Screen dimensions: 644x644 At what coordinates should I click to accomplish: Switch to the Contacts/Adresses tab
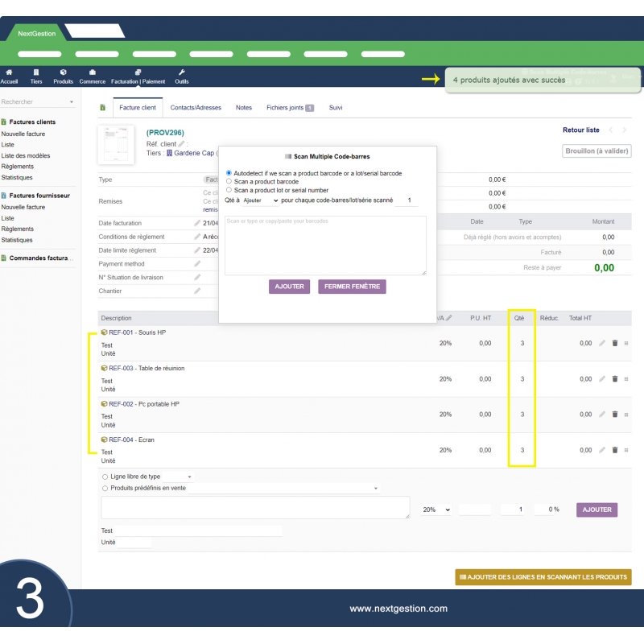coord(196,107)
